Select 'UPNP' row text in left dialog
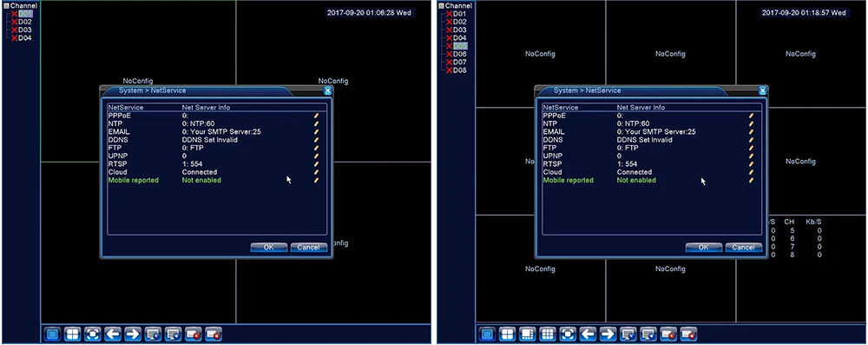Image resolution: width=868 pixels, height=345 pixels. click(x=117, y=156)
